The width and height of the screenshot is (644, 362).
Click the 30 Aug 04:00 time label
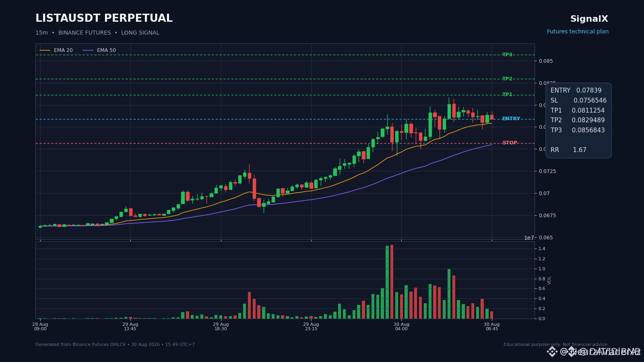click(401, 327)
